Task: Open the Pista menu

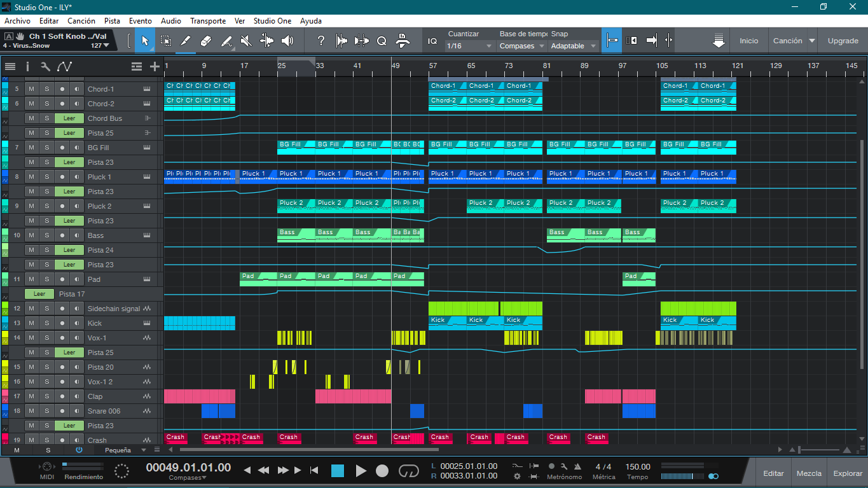Action: pos(112,21)
